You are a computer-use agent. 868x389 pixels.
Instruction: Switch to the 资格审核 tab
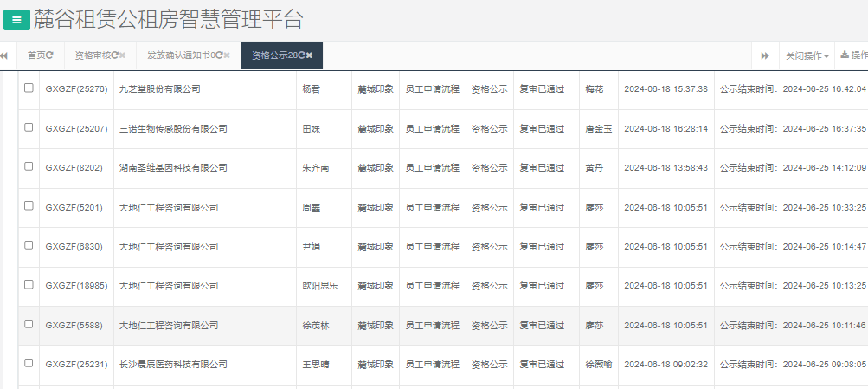pyautogui.click(x=93, y=55)
